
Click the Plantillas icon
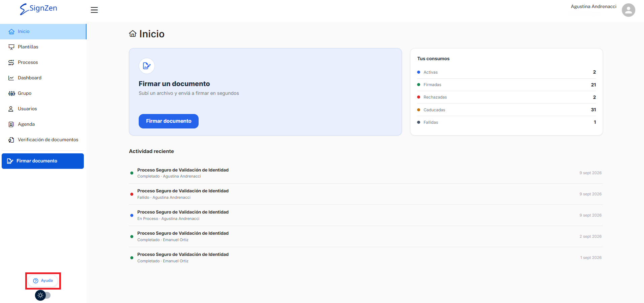[11, 47]
